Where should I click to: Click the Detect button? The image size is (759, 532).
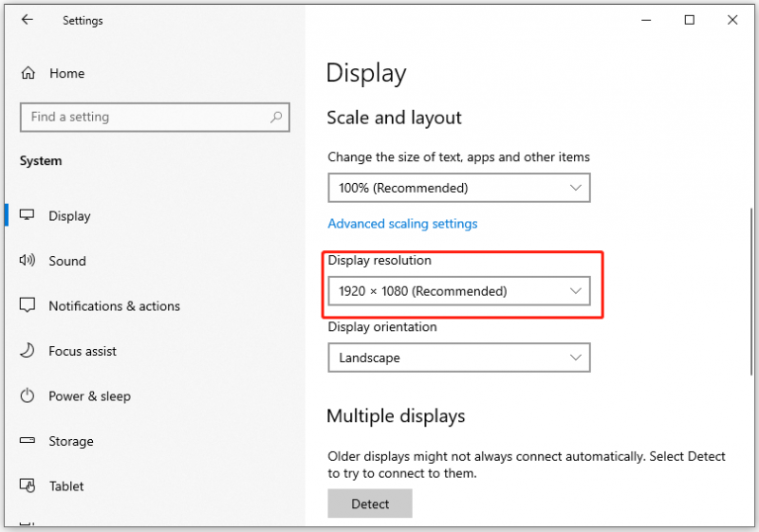tap(370, 504)
